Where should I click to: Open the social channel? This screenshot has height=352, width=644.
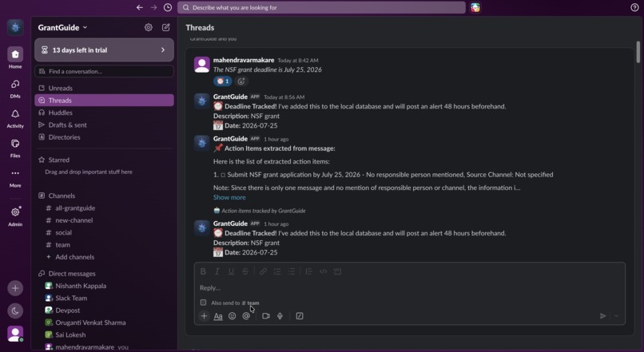105,232
